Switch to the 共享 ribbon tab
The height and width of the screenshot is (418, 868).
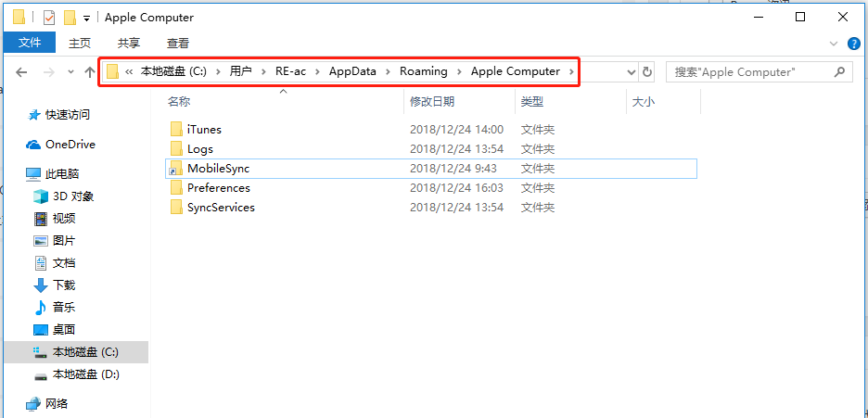(x=129, y=43)
